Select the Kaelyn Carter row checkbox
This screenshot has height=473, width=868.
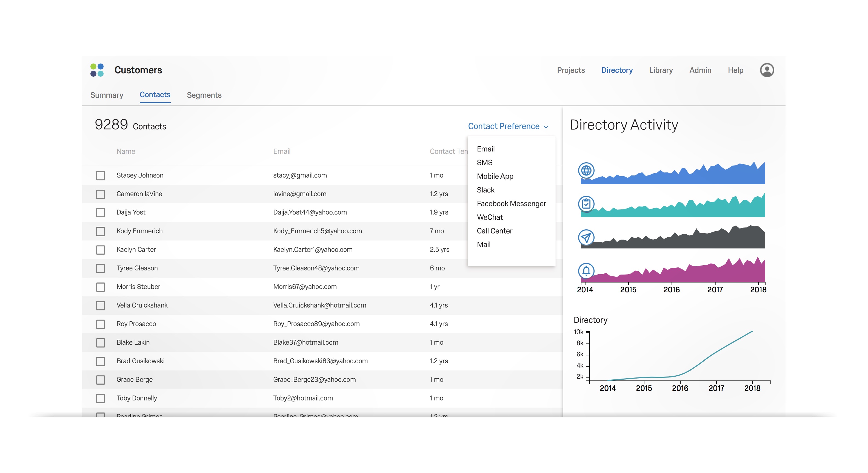click(x=100, y=250)
